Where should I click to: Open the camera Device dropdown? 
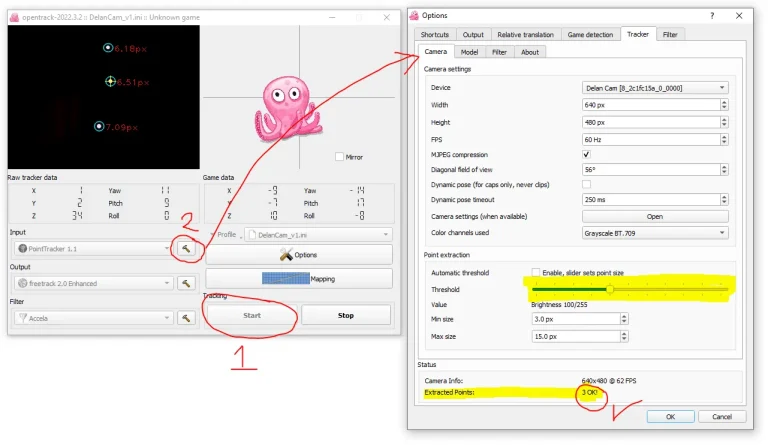655,88
